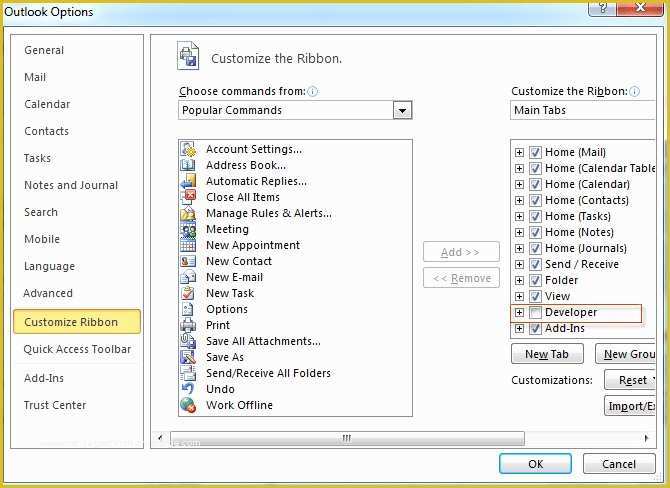670x488 pixels.
Task: Click info icon beside Customize the Ribbon label
Action: [x=635, y=91]
